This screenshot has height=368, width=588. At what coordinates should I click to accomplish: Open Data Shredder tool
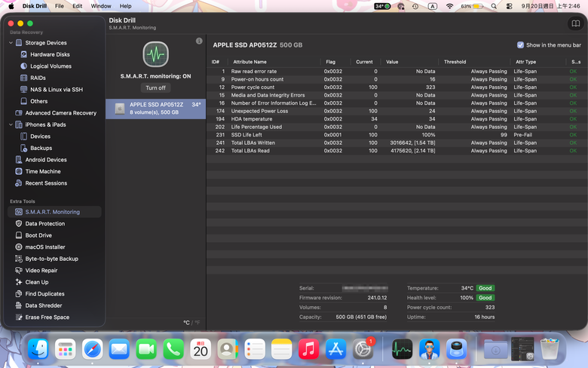tap(44, 305)
